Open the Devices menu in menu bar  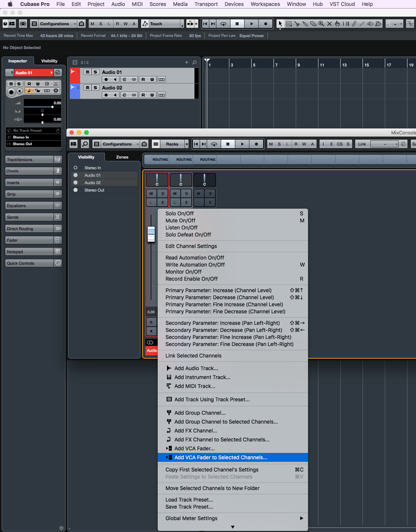pyautogui.click(x=234, y=4)
